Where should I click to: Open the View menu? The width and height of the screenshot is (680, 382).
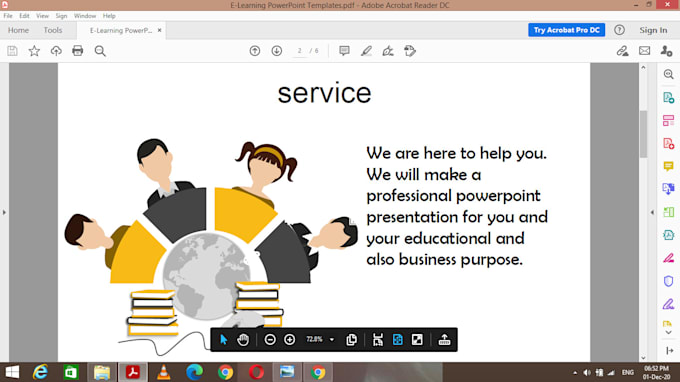42,16
